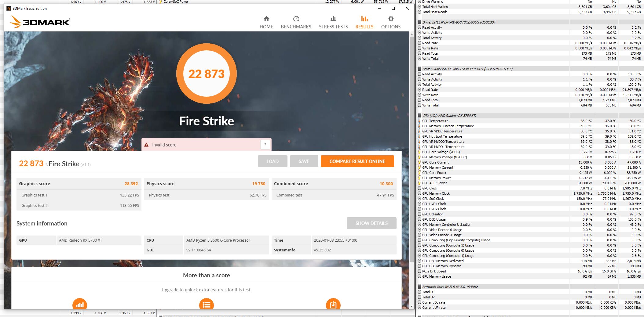This screenshot has width=644, height=317.
Task: Click the Current DL rate sensor icon
Action: tap(419, 302)
